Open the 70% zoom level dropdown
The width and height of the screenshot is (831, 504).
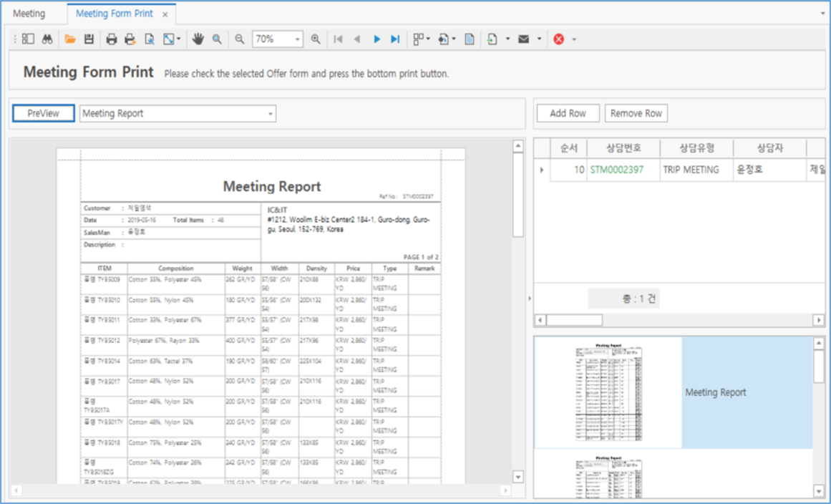(x=298, y=39)
